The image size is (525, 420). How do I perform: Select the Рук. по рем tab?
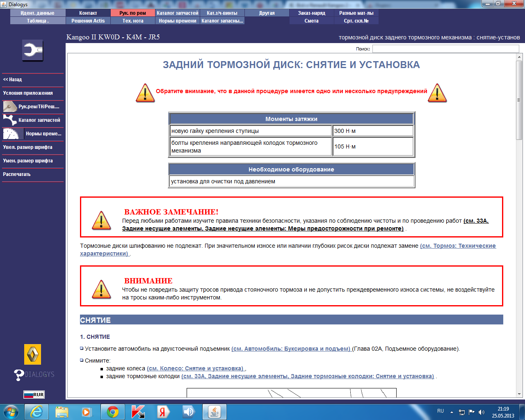[133, 13]
